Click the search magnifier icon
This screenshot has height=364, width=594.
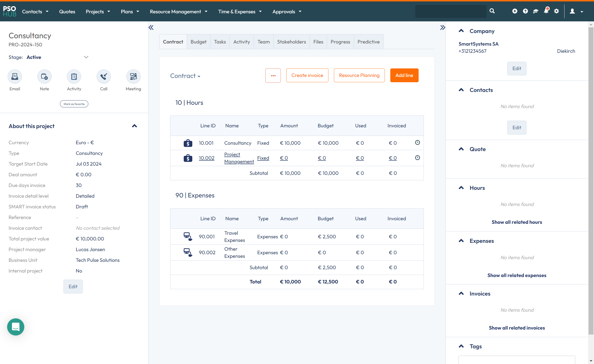(x=492, y=11)
